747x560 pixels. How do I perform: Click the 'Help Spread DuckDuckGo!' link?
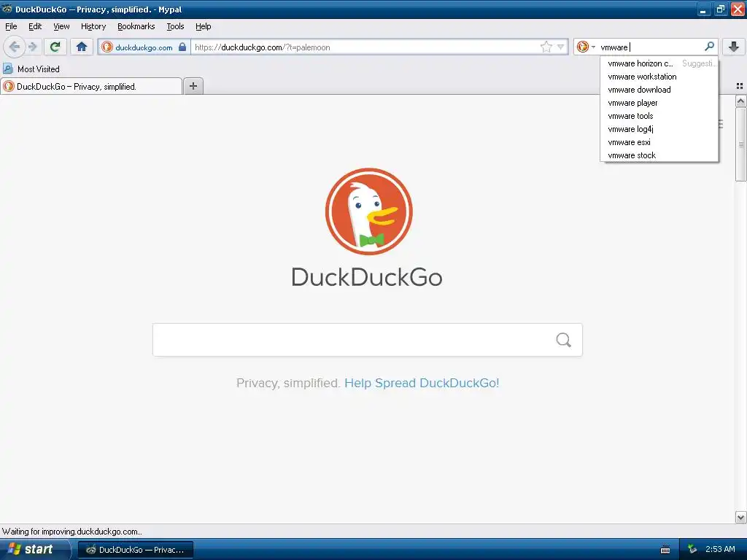pyautogui.click(x=422, y=383)
